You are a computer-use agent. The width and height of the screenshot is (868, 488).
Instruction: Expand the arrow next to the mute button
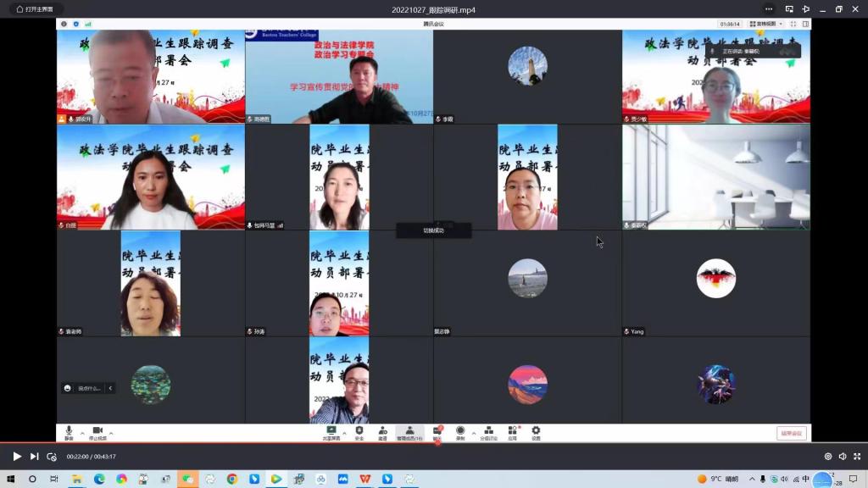click(x=82, y=432)
